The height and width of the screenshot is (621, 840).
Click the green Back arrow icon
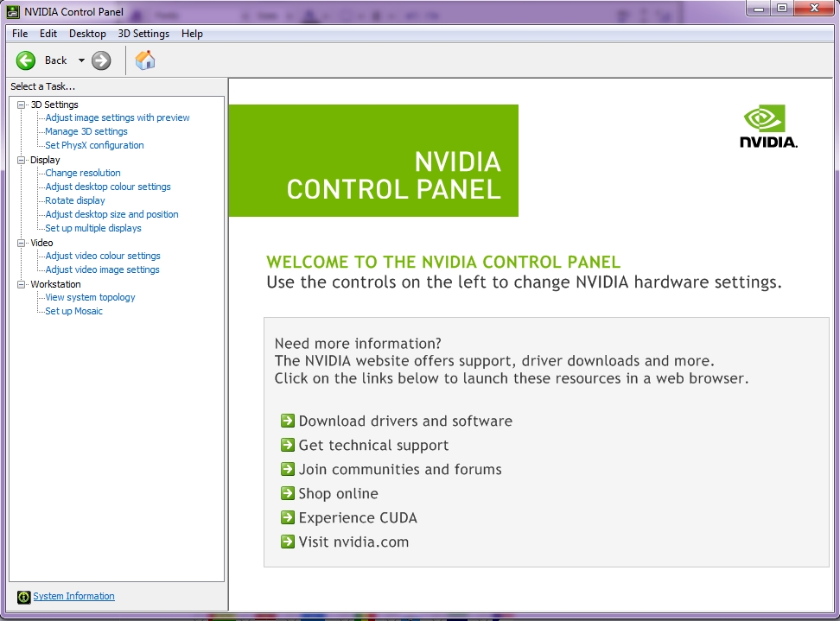tap(26, 60)
